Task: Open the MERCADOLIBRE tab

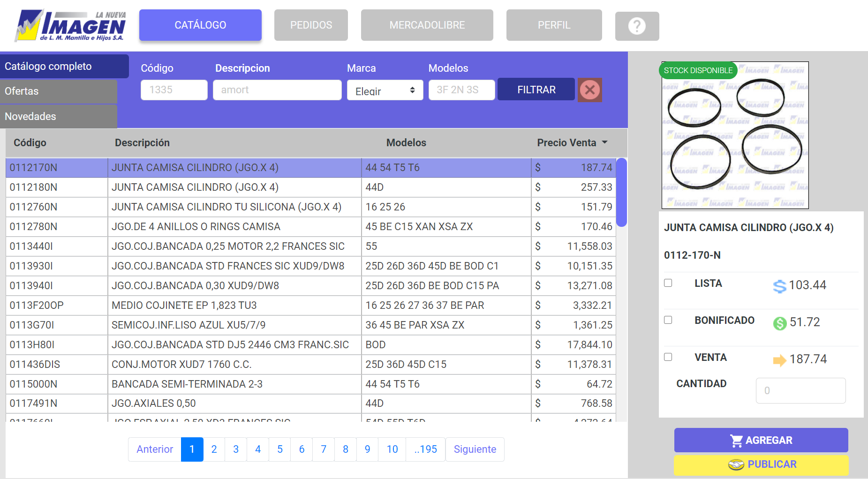Action: 427,25
